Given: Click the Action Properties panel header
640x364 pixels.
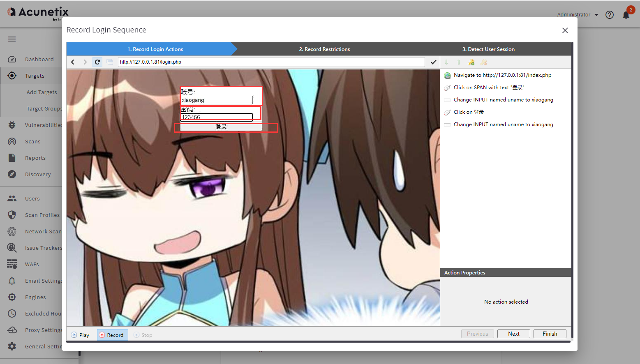Looking at the screenshot, I should pos(506,273).
